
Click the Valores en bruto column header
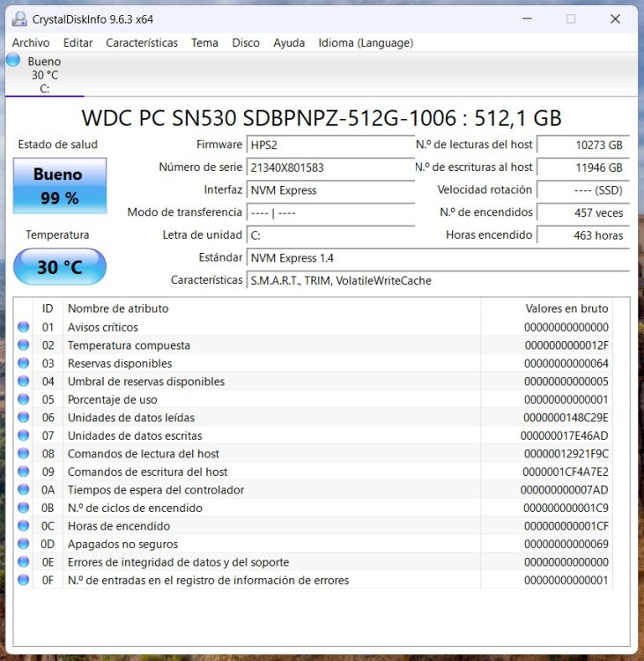pyautogui.click(x=546, y=308)
